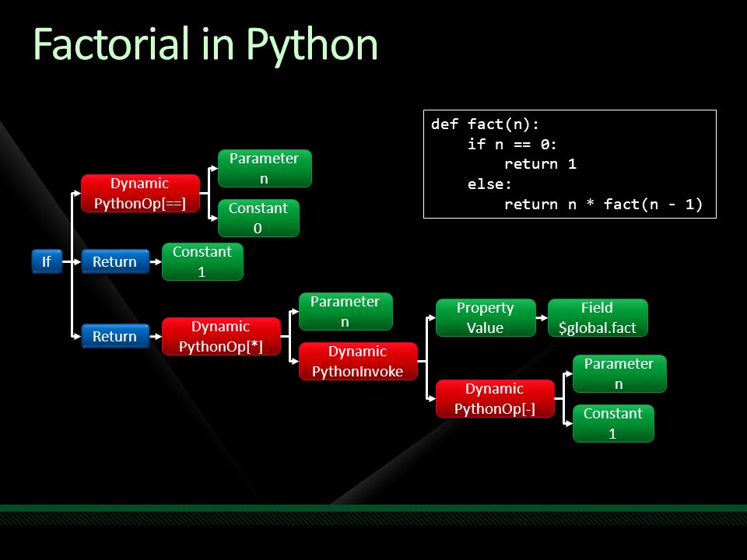Screen dimensions: 747x560
Task: Select the Field $global.fact node
Action: pos(598,317)
